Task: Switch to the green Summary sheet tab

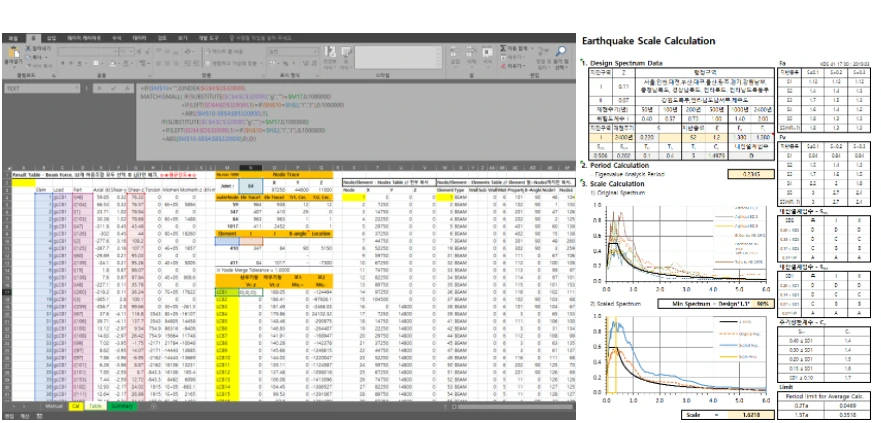Action: tap(122, 406)
